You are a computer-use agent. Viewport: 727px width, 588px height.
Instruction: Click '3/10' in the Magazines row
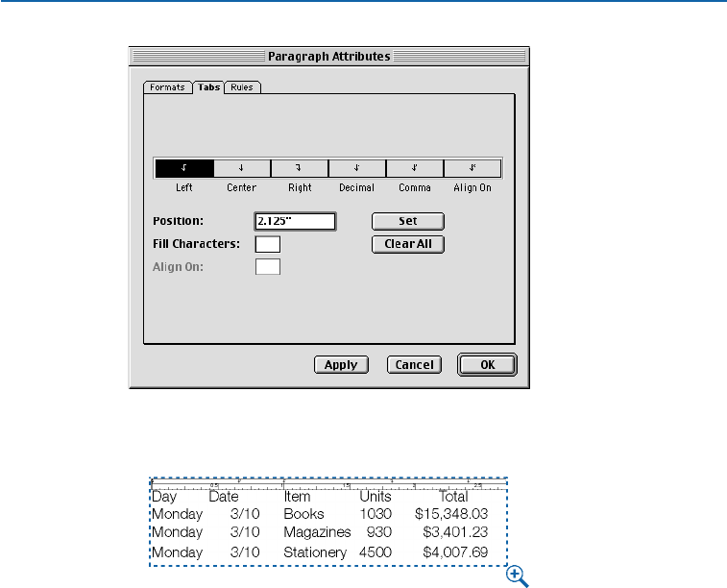245,532
